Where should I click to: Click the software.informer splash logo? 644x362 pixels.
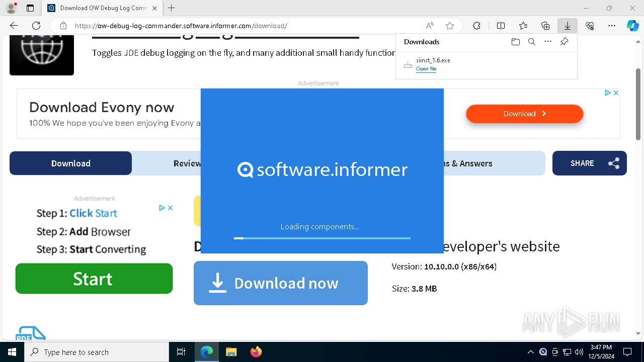point(322,169)
